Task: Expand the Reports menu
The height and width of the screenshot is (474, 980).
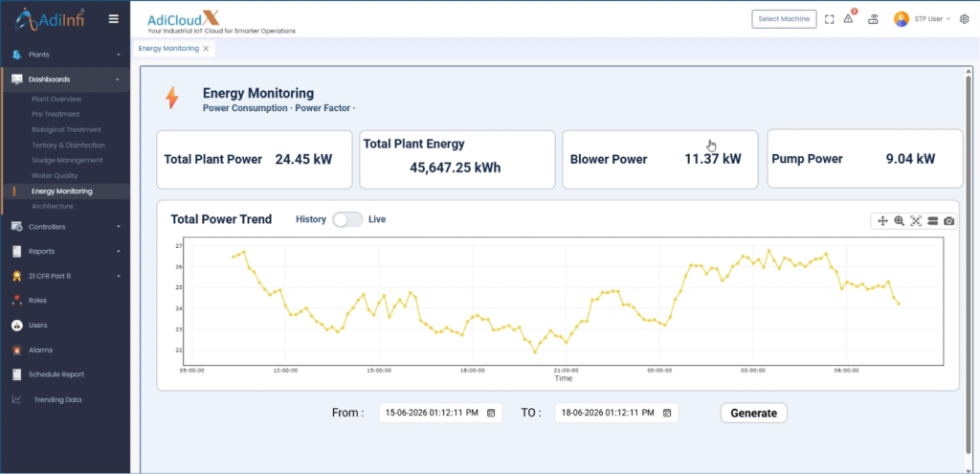Action: pos(118,252)
